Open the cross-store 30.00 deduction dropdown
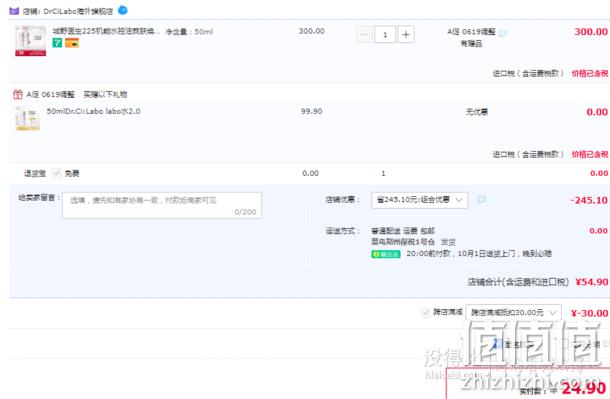The width and height of the screenshot is (610, 399). 513,312
